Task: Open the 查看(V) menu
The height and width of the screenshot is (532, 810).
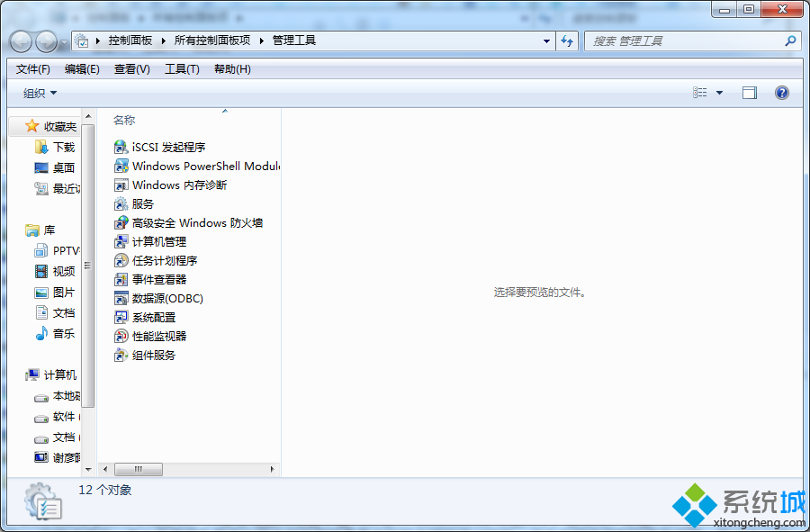Action: (131, 69)
